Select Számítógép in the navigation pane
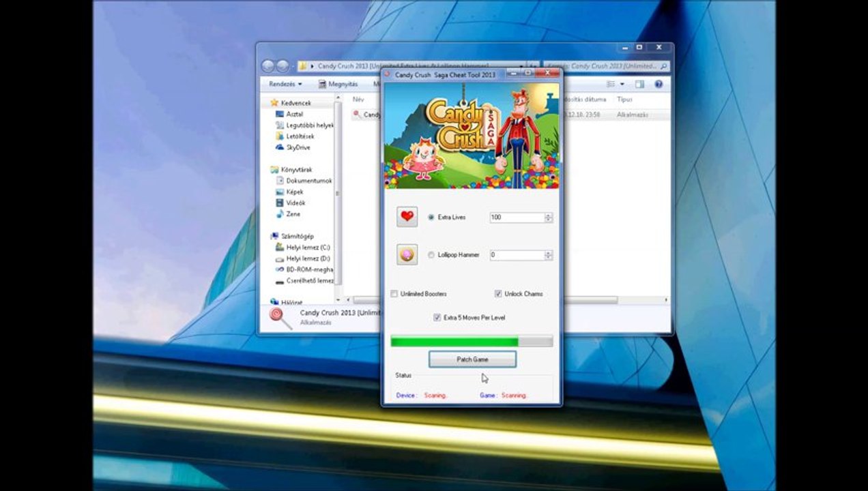 tap(298, 236)
